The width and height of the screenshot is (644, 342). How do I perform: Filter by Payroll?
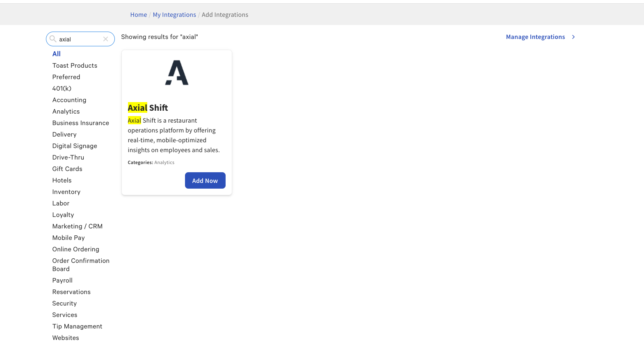[62, 280]
